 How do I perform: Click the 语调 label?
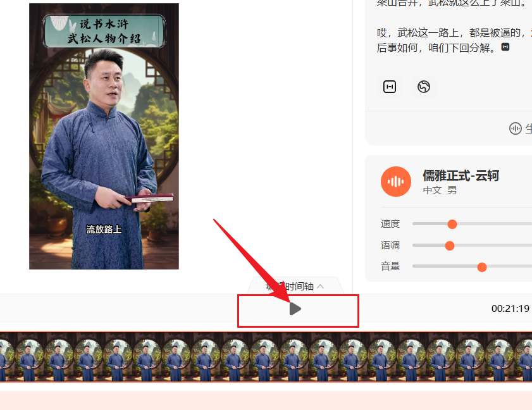[x=390, y=245]
